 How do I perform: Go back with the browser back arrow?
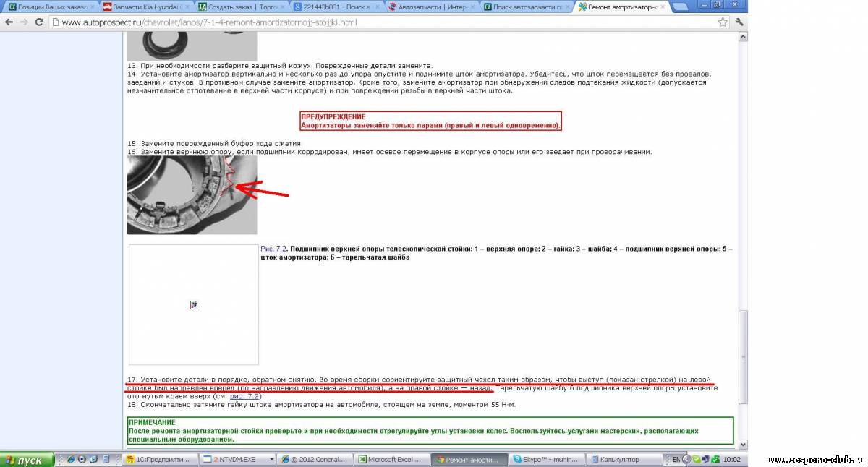[9, 22]
